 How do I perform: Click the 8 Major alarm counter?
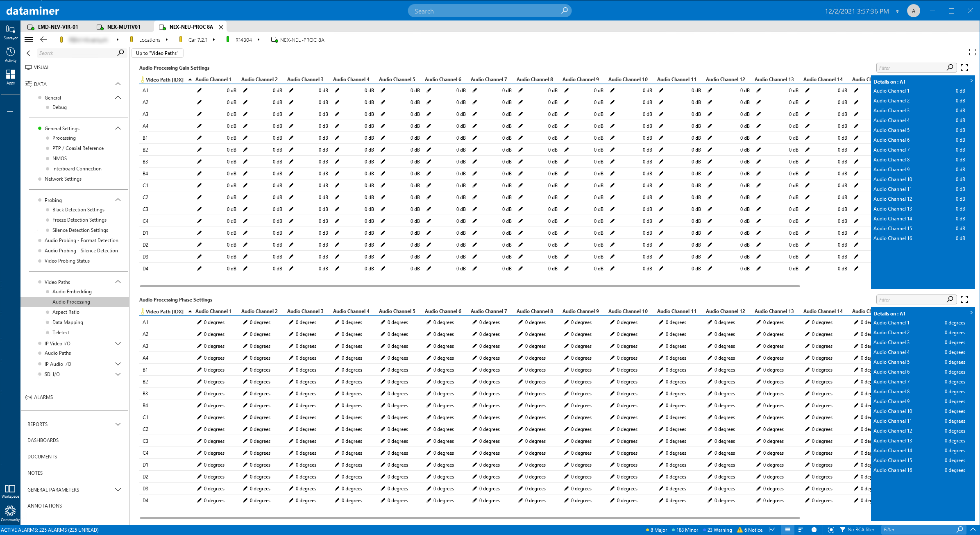coord(656,530)
